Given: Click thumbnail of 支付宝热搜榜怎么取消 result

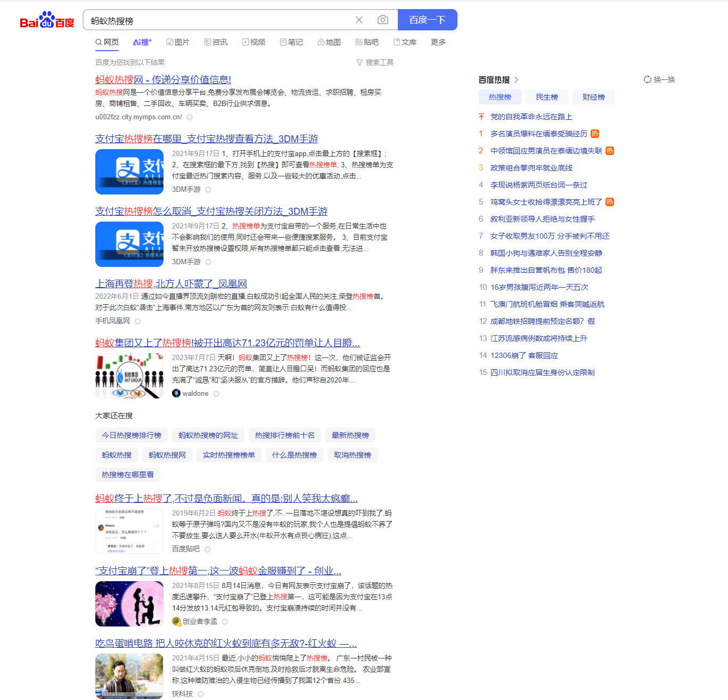Looking at the screenshot, I should click(x=129, y=244).
